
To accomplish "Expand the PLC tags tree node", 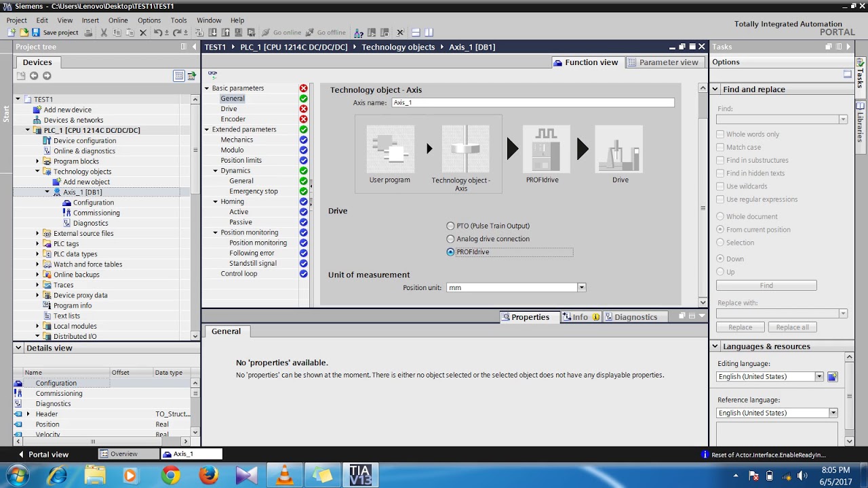I will pos(38,244).
